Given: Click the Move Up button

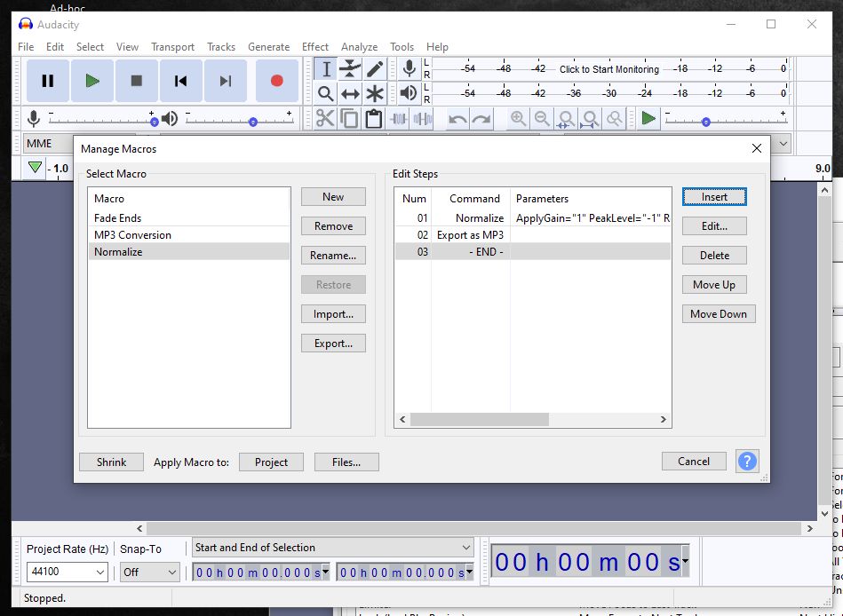Looking at the screenshot, I should coord(714,285).
